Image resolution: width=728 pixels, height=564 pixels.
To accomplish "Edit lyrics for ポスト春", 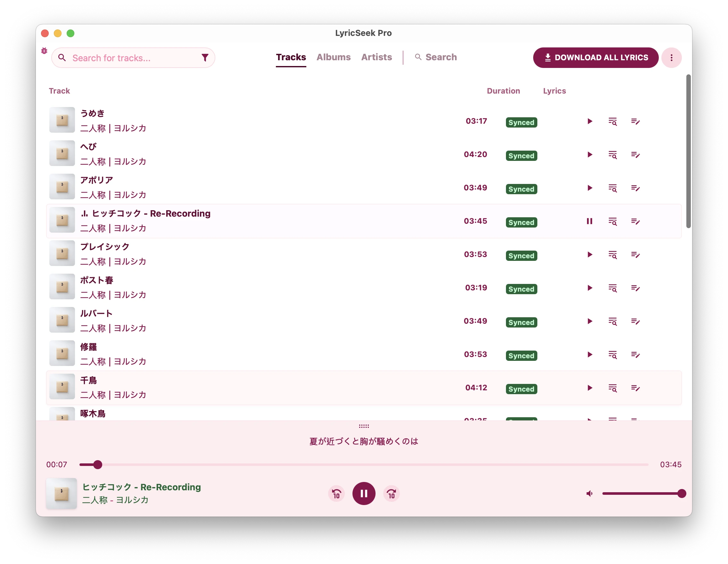I will tap(635, 288).
